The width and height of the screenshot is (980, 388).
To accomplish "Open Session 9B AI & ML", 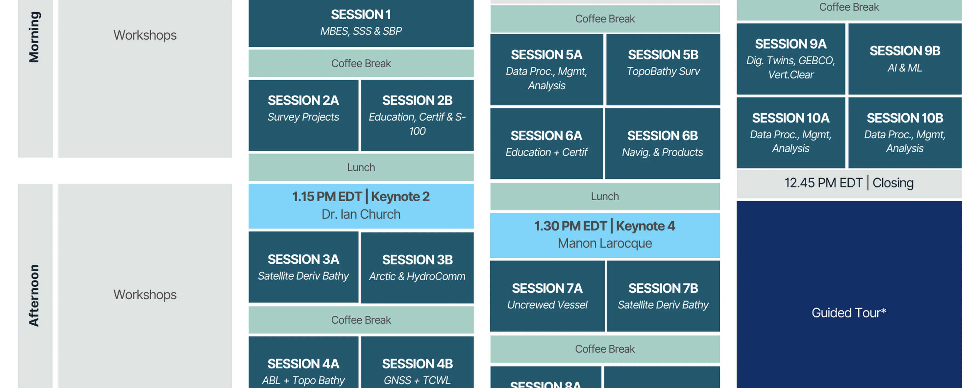I will point(905,59).
